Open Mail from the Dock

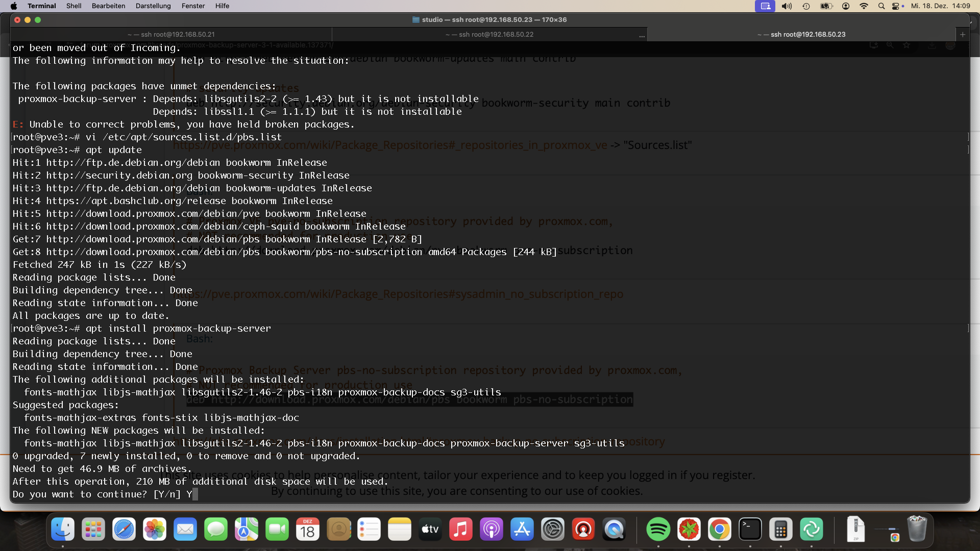coord(185,529)
